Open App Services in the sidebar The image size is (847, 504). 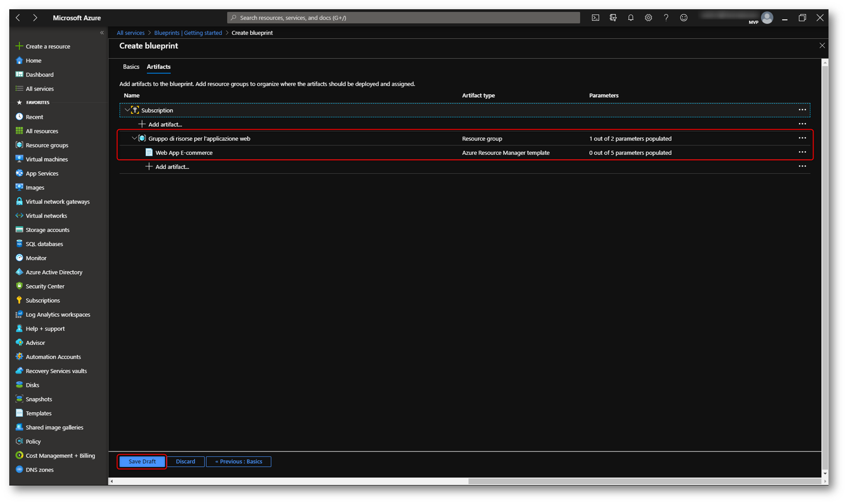pyautogui.click(x=42, y=173)
